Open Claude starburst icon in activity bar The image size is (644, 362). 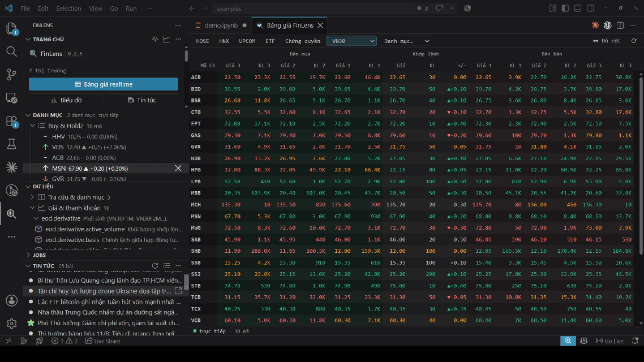11,167
